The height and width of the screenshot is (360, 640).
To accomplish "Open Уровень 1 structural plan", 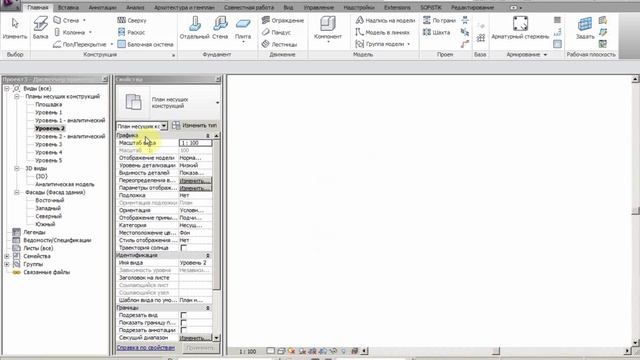I will coord(49,112).
